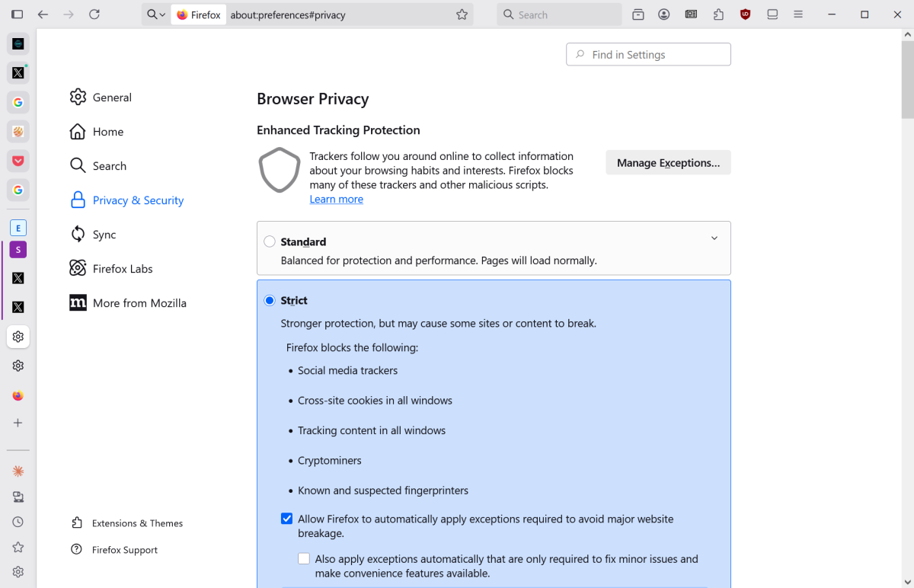Open the Extensions puzzle-piece panel
This screenshot has height=588, width=914.
[718, 14]
